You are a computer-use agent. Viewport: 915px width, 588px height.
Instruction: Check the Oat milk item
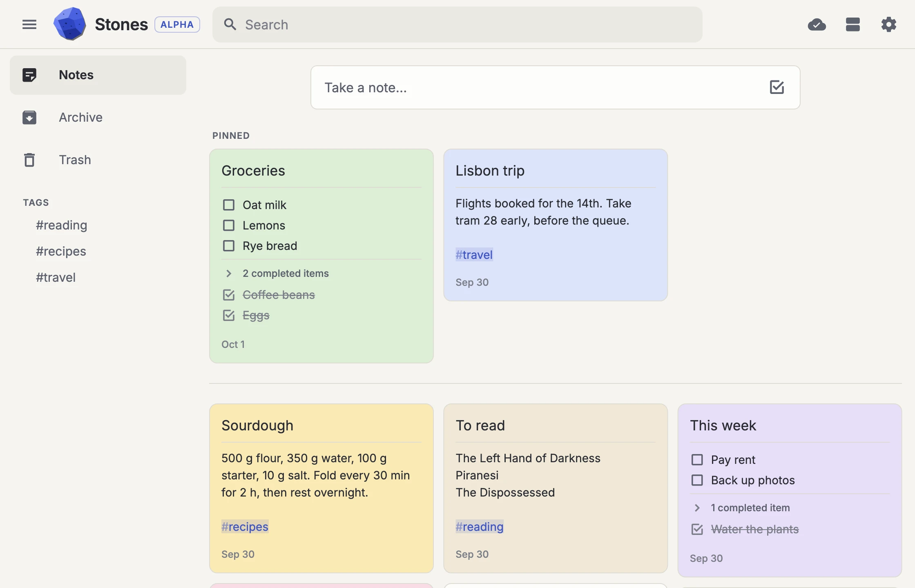[229, 205]
